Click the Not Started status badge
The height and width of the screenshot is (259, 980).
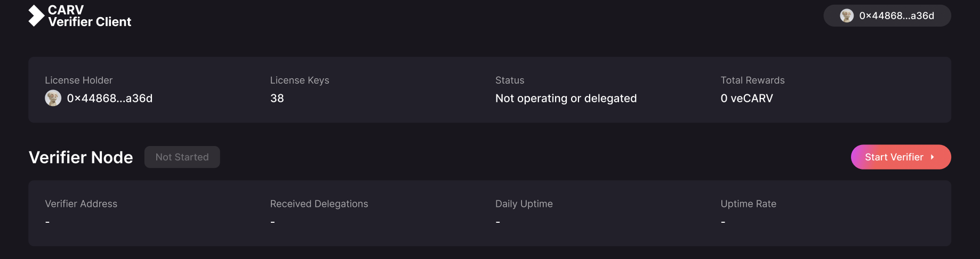coord(182,157)
